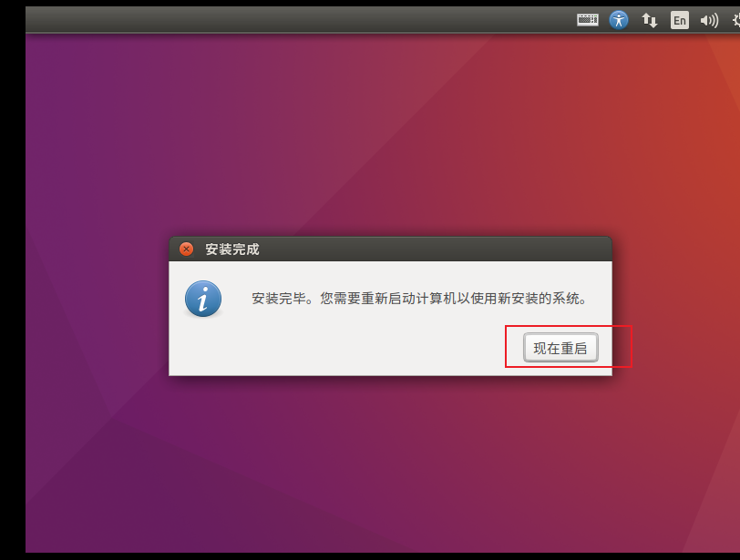The height and width of the screenshot is (560, 740).
Task: Open the volume speaker indicator
Action: 709,20
